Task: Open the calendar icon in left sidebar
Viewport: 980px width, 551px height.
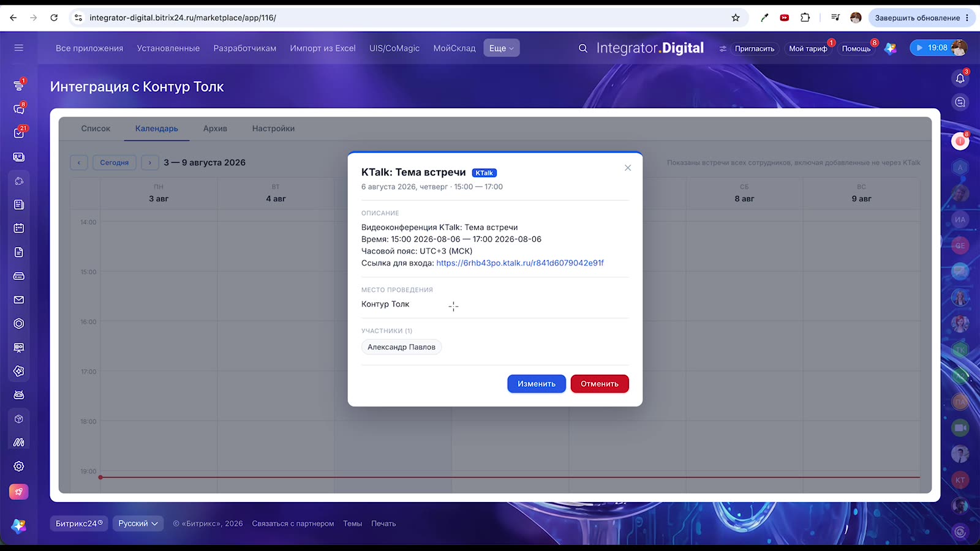Action: coord(19,228)
